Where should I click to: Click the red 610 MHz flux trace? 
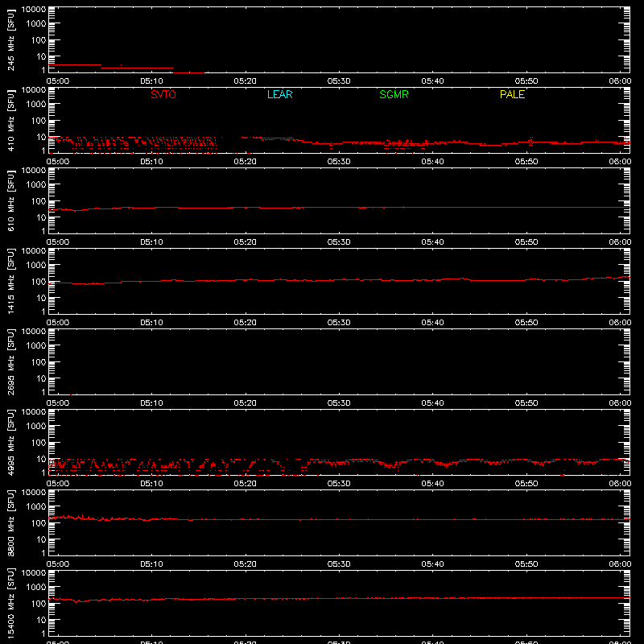click(339, 208)
